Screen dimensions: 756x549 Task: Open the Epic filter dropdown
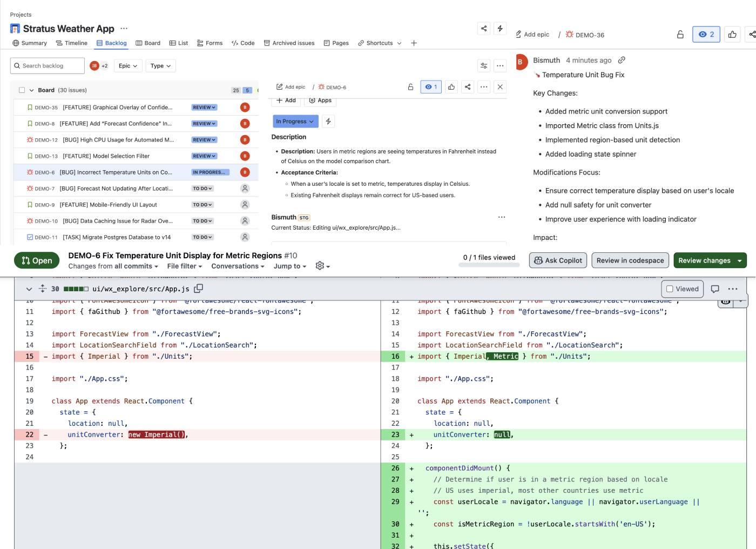click(x=128, y=66)
